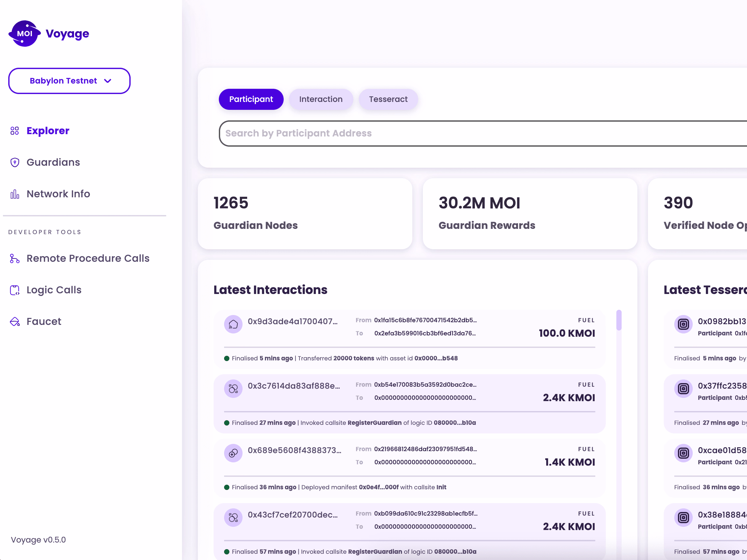The height and width of the screenshot is (560, 747).
Task: Click the tesseract icon beside 0x0982bb13
Action: pos(683,324)
